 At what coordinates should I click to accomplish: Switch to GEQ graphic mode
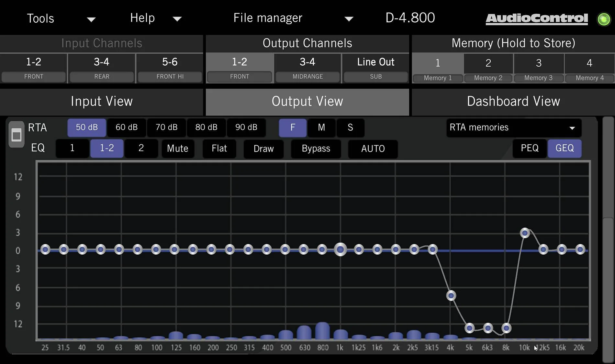[565, 149]
